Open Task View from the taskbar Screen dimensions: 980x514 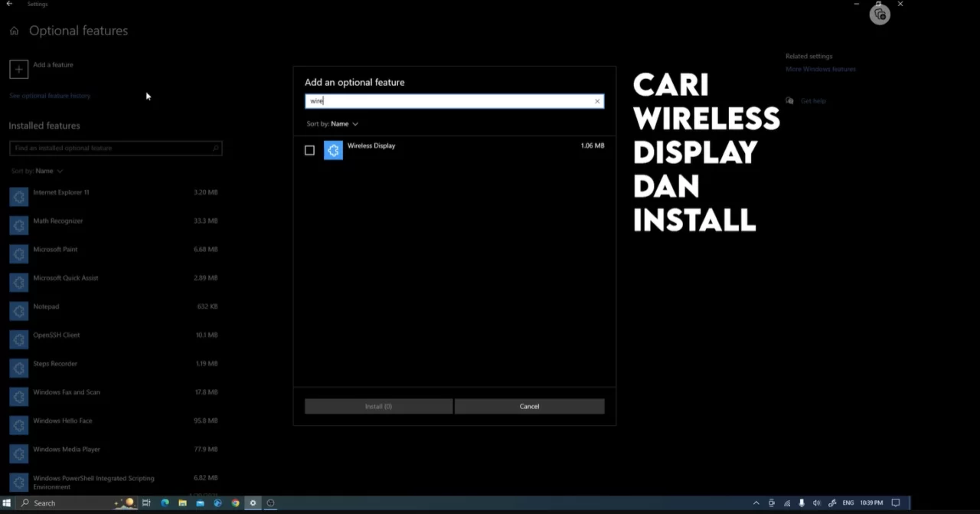[146, 503]
